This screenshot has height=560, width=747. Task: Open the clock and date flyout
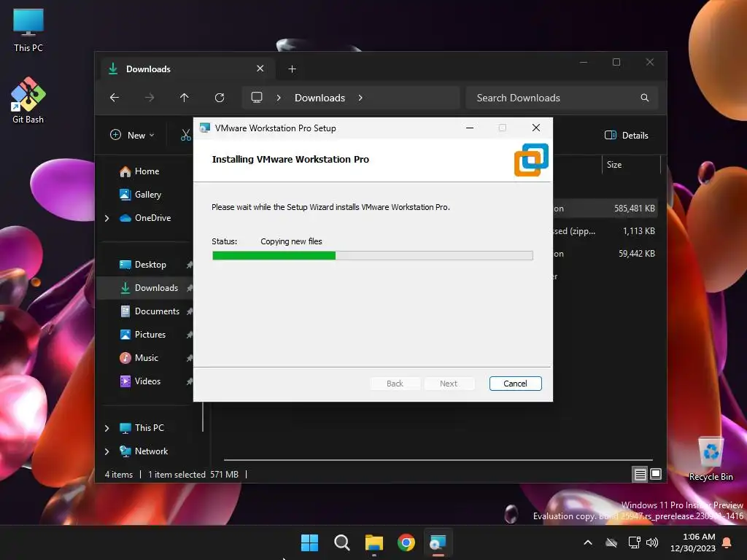pos(693,542)
